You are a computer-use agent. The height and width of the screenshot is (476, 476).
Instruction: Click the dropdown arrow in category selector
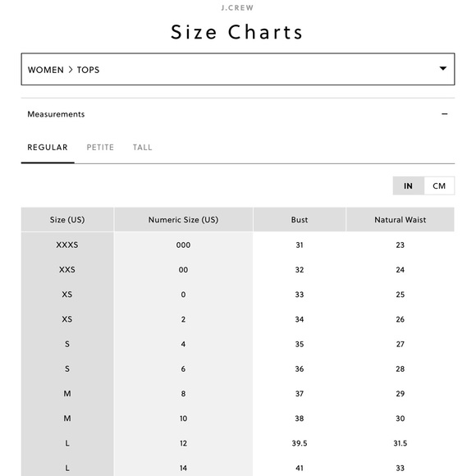(x=443, y=69)
